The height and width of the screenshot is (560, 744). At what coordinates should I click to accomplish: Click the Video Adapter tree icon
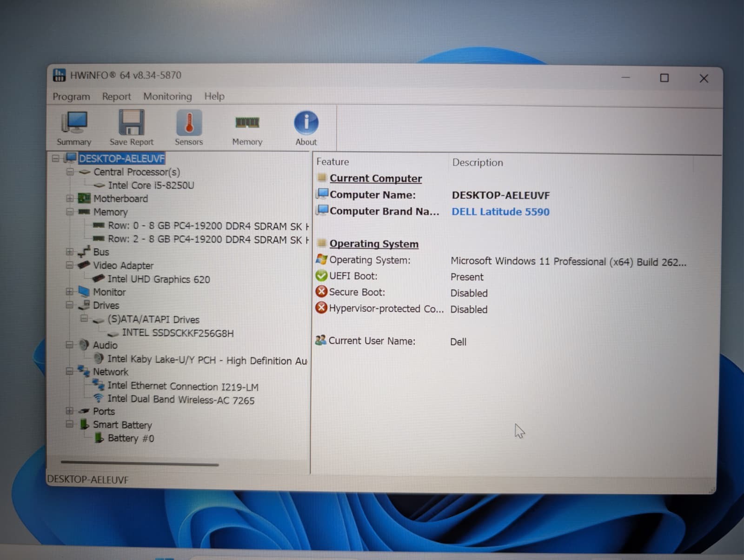click(x=84, y=265)
